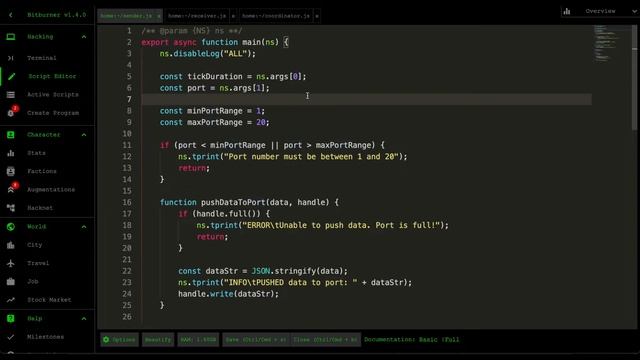The image size is (640, 360).
Task: Collapse the Hacking section chevron
Action: pyautogui.click(x=84, y=37)
